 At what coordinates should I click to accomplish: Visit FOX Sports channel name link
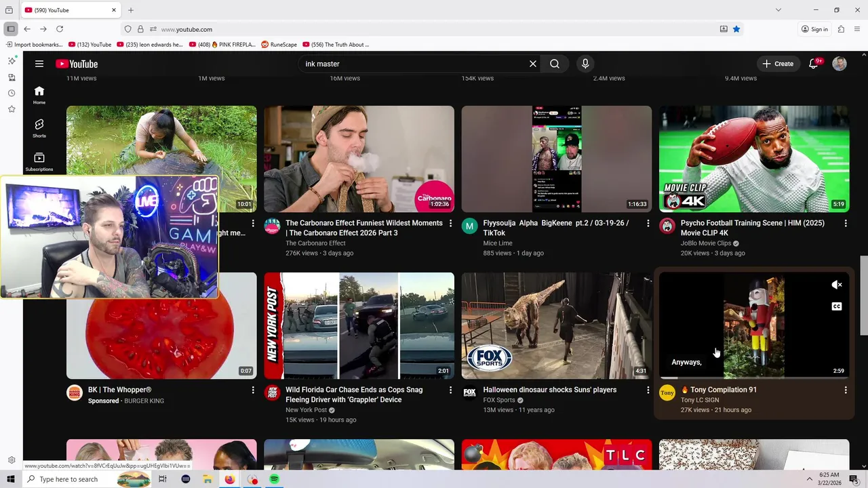(499, 400)
